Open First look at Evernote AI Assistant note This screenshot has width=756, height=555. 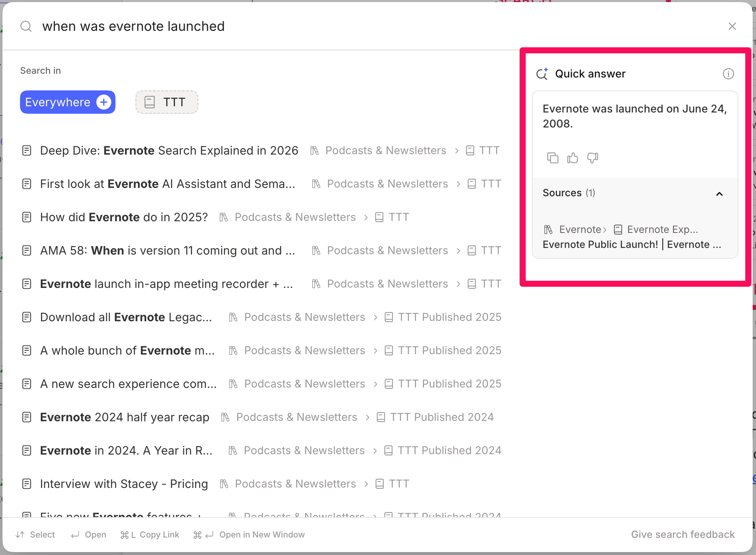pyautogui.click(x=168, y=184)
